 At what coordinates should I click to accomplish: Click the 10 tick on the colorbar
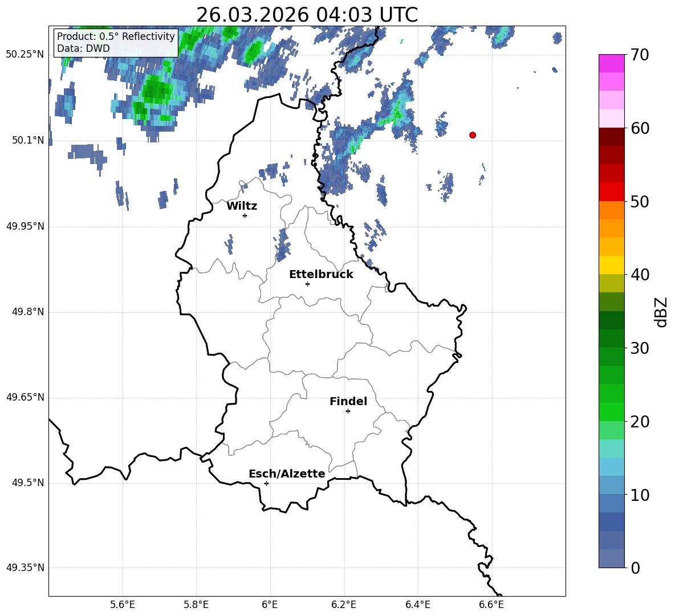tap(639, 495)
